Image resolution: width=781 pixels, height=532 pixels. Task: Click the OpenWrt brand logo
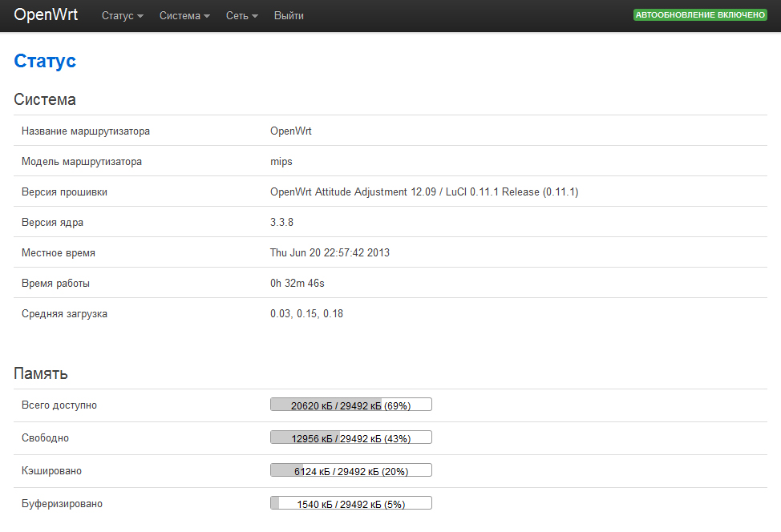coord(46,15)
